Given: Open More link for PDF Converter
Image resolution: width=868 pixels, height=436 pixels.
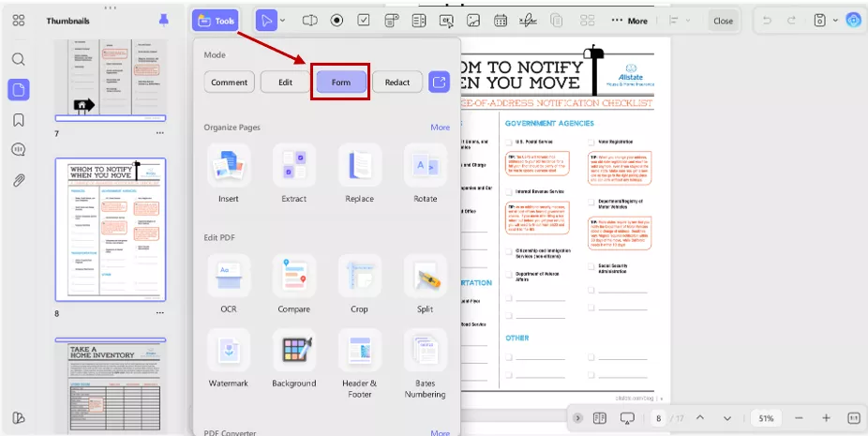Looking at the screenshot, I should click(x=440, y=432).
